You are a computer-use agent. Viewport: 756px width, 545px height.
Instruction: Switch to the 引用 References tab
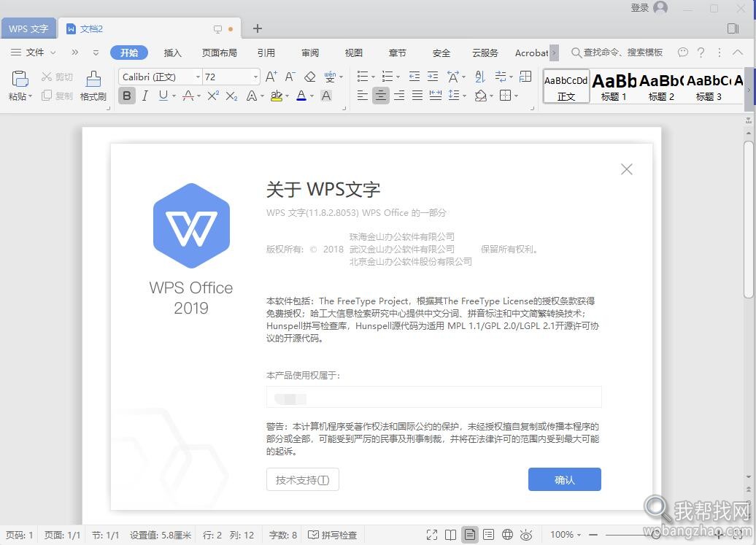[266, 53]
